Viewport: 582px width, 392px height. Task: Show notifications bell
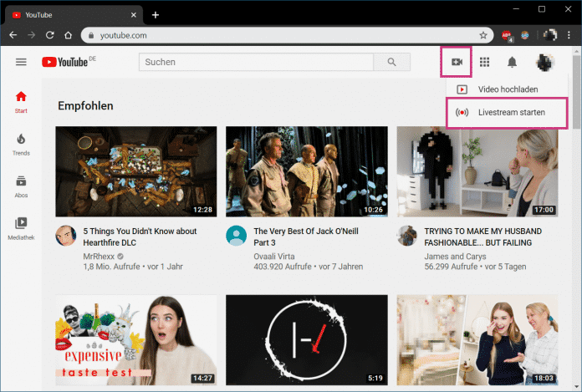pyautogui.click(x=512, y=63)
